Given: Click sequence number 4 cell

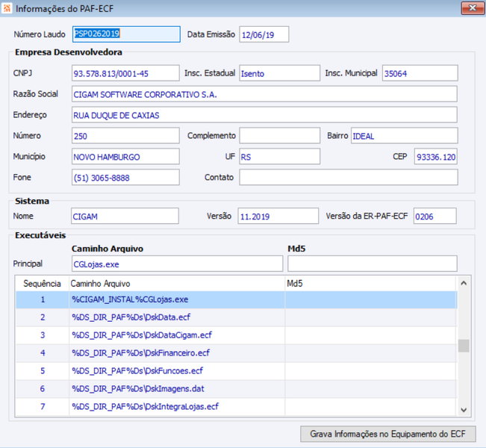Looking at the screenshot, I should [x=43, y=353].
